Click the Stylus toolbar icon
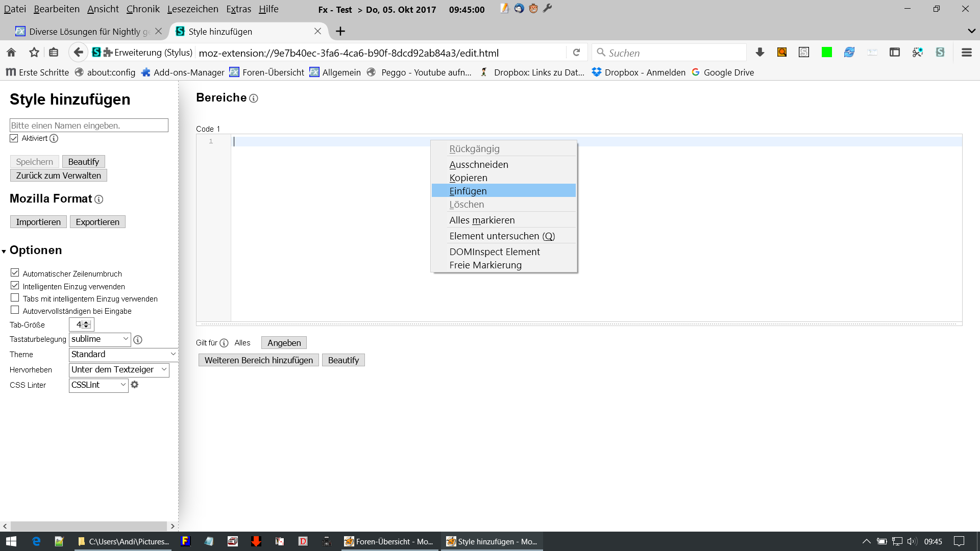 (x=940, y=53)
